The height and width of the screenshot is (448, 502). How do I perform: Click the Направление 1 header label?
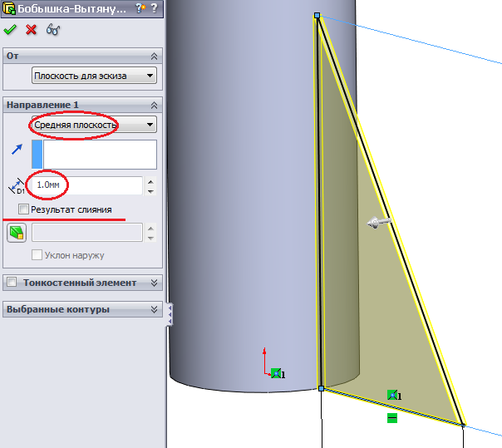coord(42,105)
